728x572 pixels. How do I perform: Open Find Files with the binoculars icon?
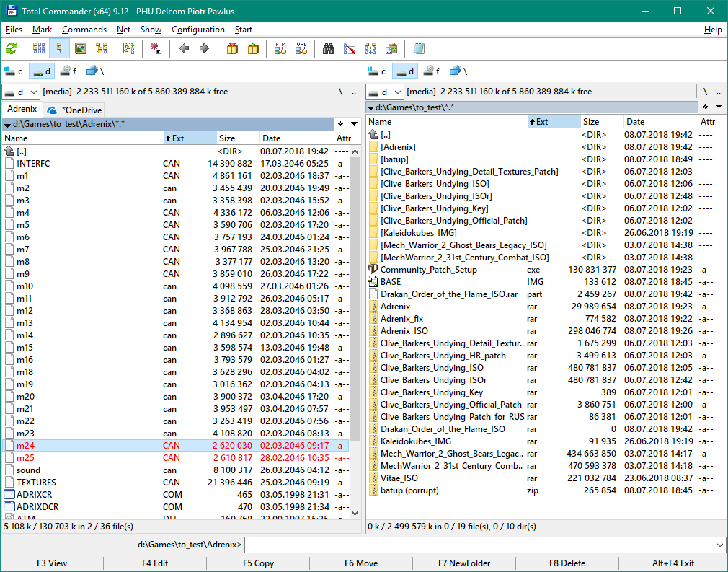point(329,49)
